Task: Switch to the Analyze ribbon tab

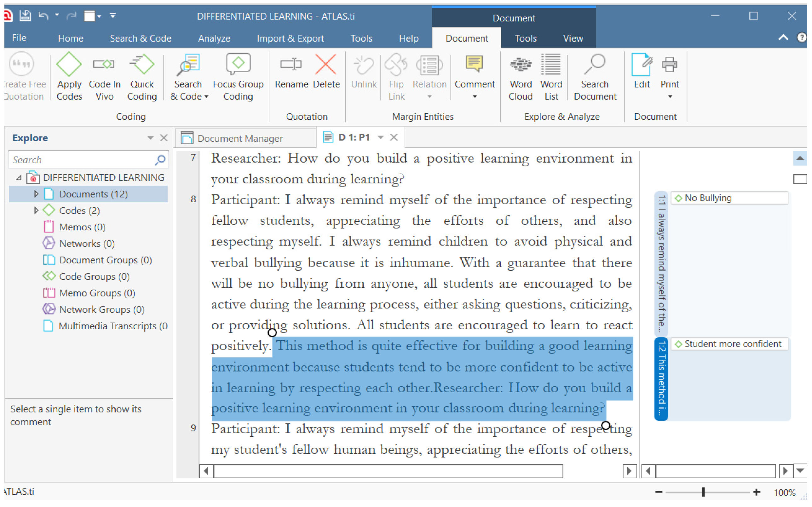Action: coord(214,38)
